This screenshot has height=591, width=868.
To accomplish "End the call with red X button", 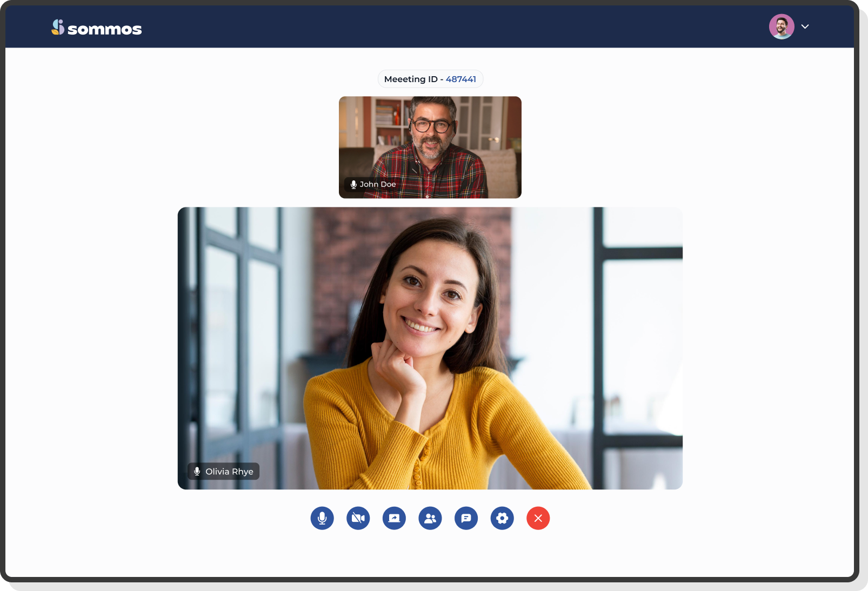I will point(538,519).
